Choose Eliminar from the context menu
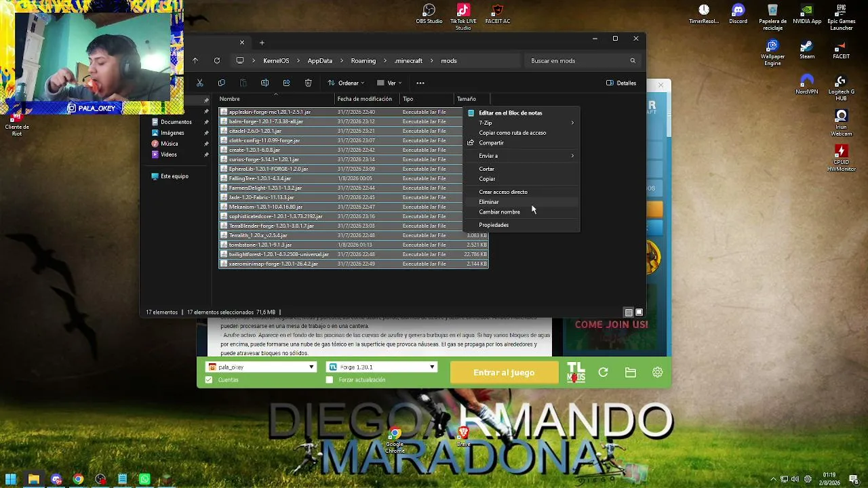This screenshot has width=868, height=488. [x=521, y=202]
